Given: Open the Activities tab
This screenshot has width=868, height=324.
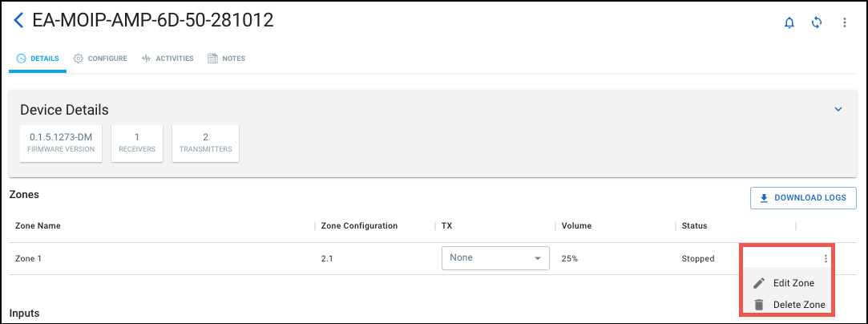Looking at the screenshot, I should point(168,59).
